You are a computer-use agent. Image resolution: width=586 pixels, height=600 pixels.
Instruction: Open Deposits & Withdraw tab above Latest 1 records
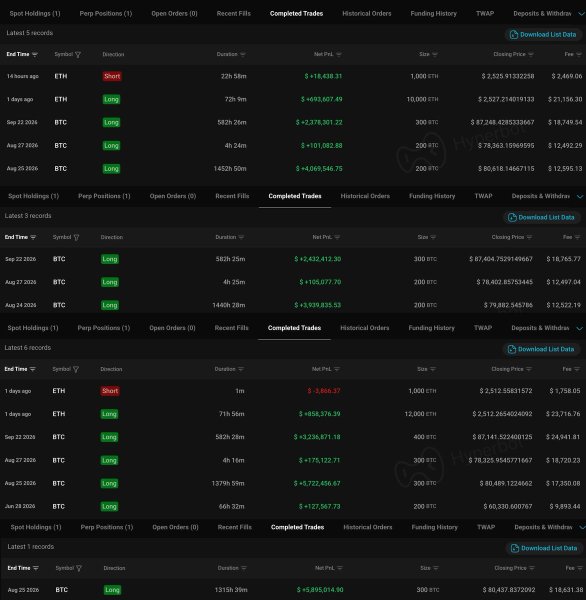pos(543,527)
